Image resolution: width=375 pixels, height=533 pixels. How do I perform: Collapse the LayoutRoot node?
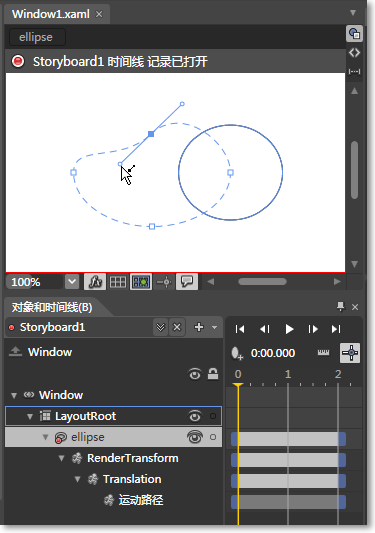point(30,416)
